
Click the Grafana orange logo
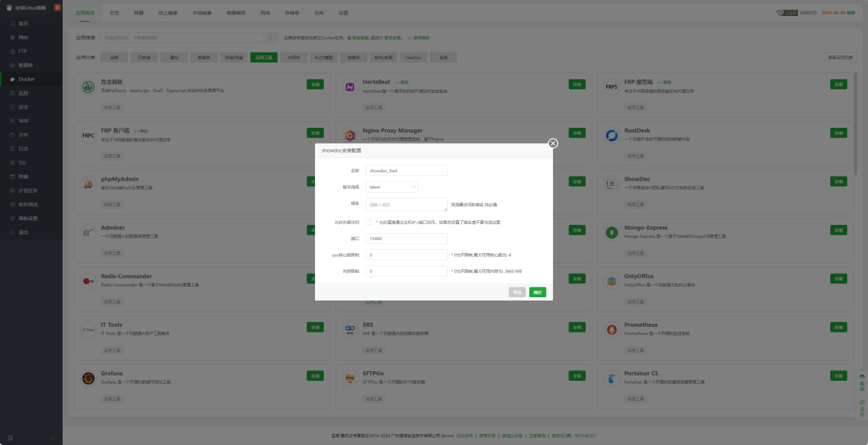coord(88,378)
